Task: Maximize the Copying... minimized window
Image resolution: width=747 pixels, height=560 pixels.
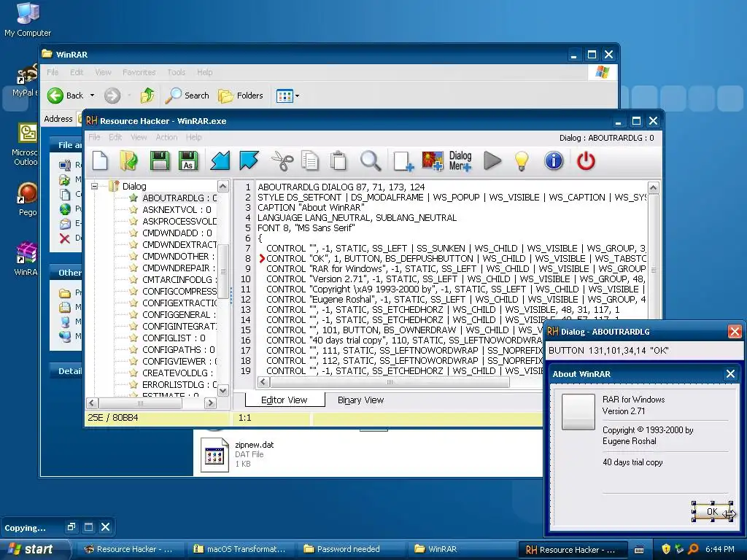Action: 88,526
